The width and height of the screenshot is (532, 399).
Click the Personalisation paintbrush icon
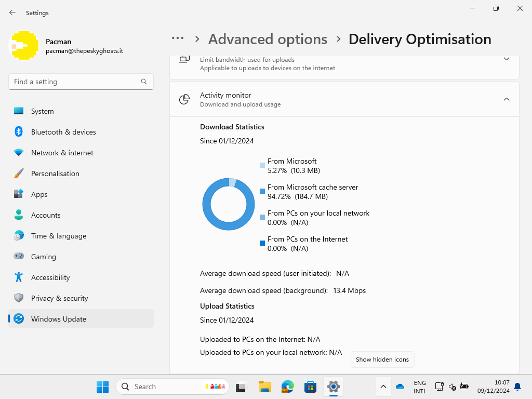pos(19,174)
